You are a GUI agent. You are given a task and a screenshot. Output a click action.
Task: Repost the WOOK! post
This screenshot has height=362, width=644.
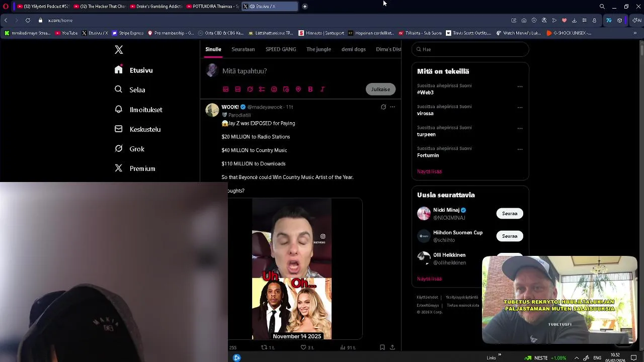[x=268, y=347]
